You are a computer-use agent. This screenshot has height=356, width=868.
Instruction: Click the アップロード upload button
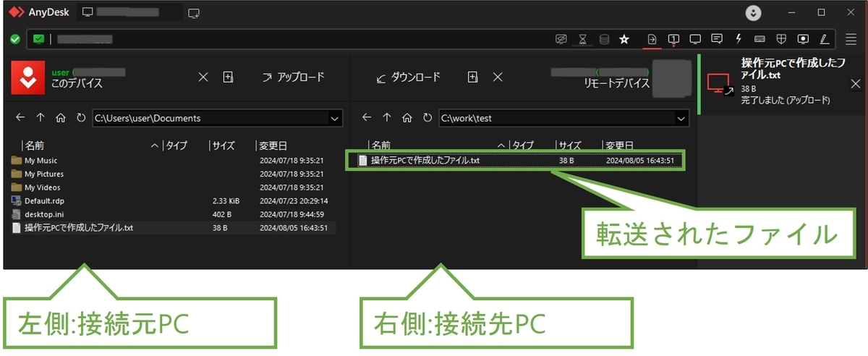click(x=293, y=77)
